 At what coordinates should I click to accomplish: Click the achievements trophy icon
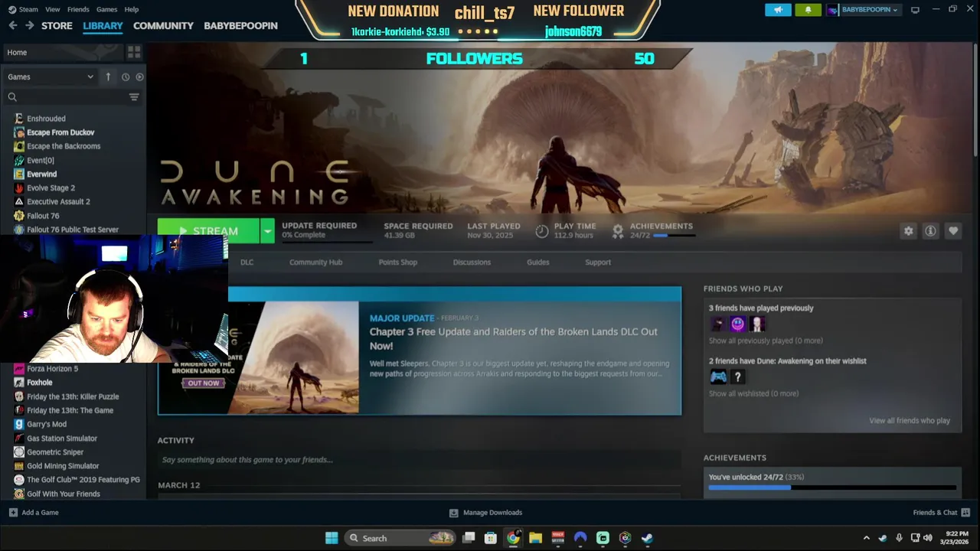(618, 231)
